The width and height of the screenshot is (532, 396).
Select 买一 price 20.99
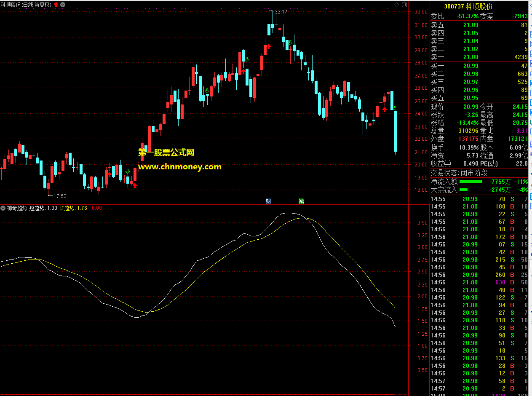coord(471,66)
